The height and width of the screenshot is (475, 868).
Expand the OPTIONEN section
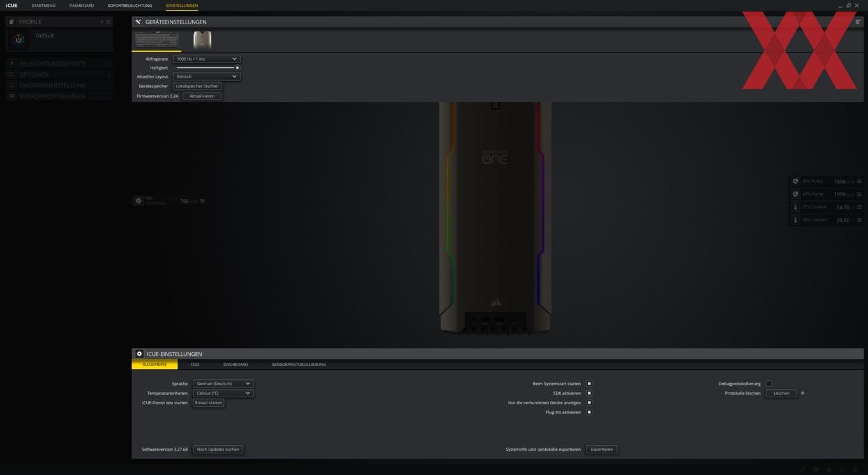click(59, 75)
